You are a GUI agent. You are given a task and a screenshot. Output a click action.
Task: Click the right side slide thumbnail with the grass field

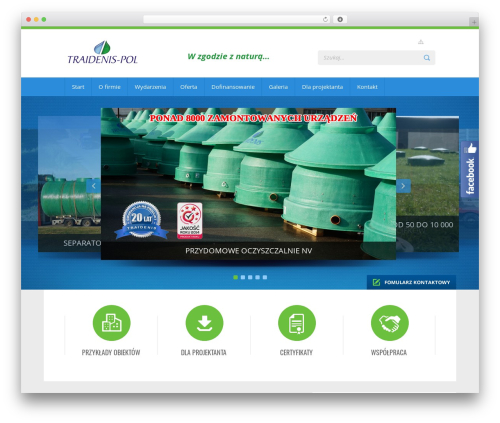click(x=428, y=184)
